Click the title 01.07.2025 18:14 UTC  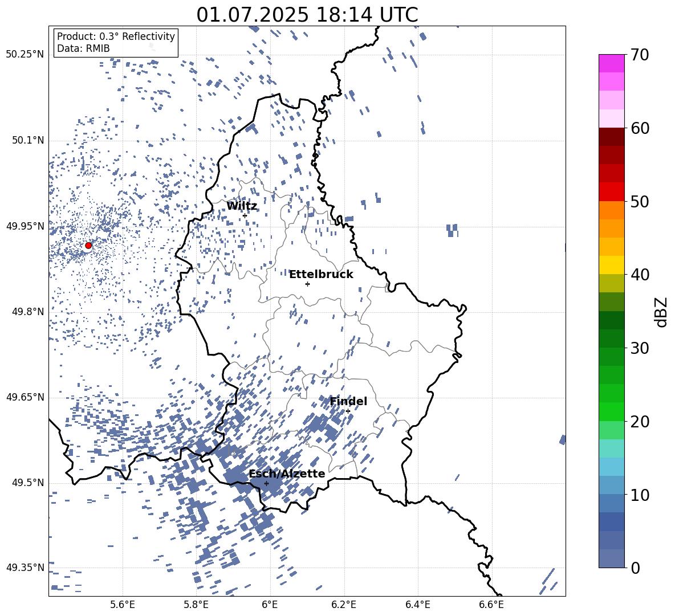coord(307,15)
